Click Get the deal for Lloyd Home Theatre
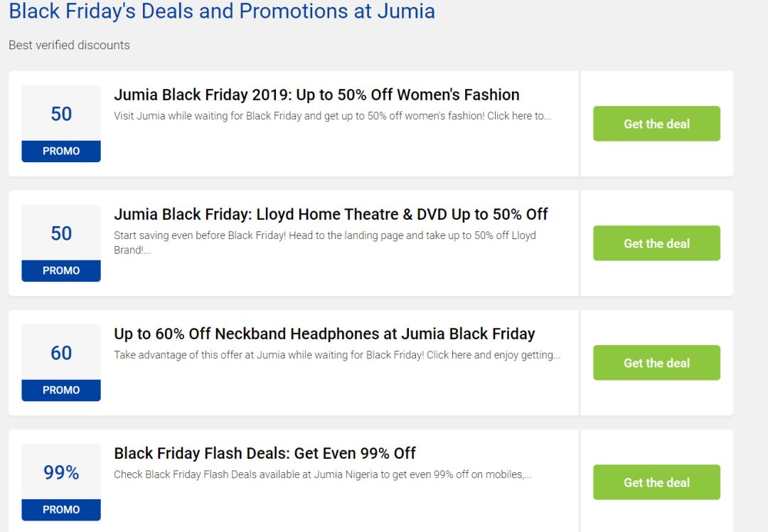This screenshot has height=532, width=768. 656,243
